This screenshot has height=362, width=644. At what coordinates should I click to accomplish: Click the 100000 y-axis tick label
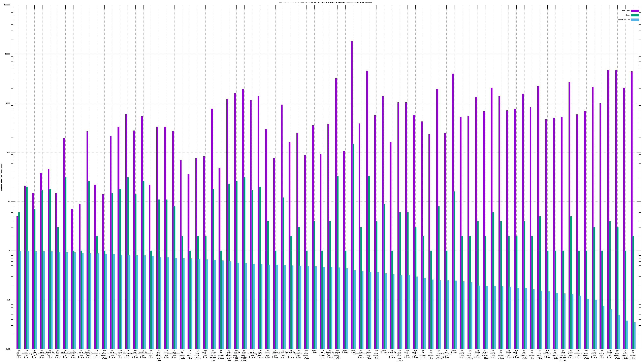coord(7,5)
